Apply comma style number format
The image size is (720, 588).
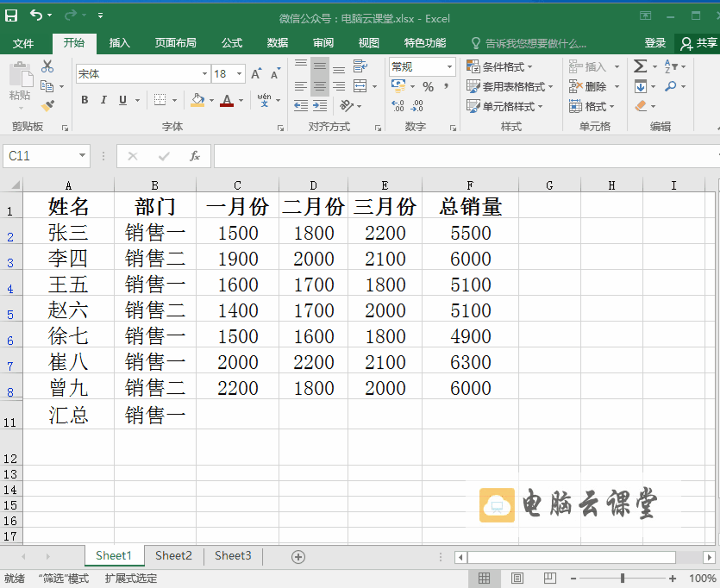446,86
